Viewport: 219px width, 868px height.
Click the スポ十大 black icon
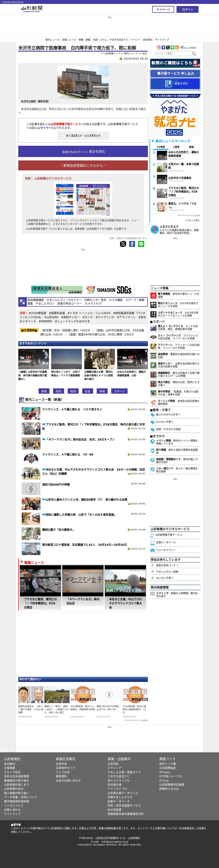[153, 314]
